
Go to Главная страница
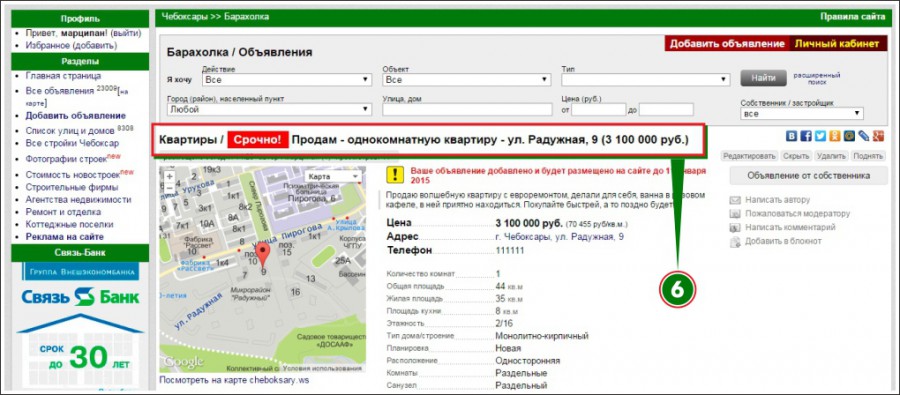63,76
